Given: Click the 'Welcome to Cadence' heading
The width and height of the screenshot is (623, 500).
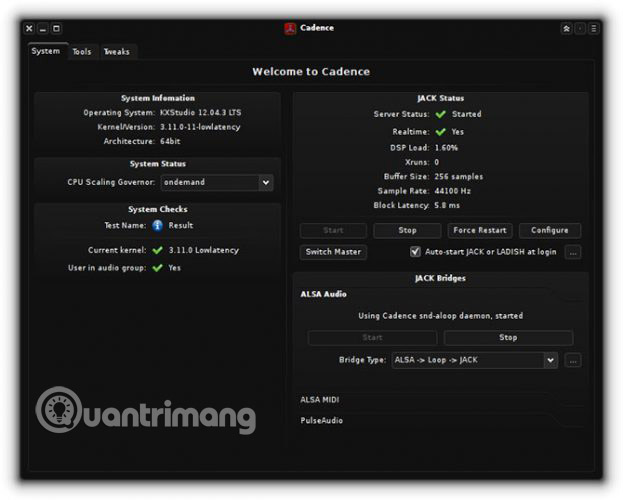Looking at the screenshot, I should click(311, 72).
